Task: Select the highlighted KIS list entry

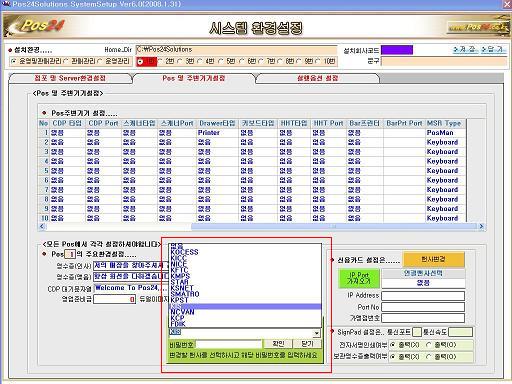Action: (245, 306)
